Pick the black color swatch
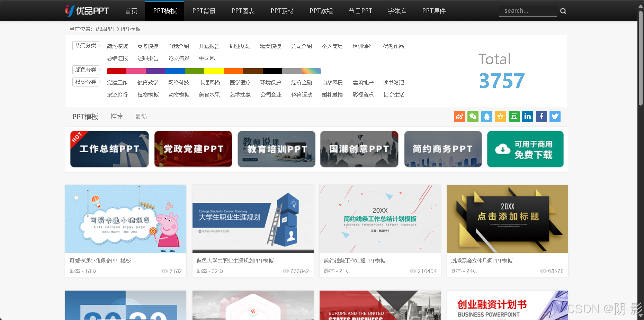Viewport: 644px width, 320px height. tap(272, 71)
